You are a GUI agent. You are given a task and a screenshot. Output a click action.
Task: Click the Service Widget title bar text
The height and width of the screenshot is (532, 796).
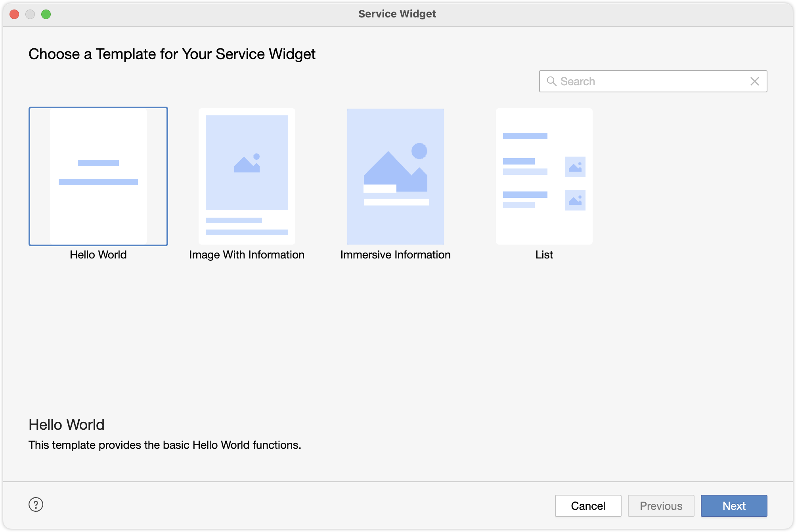point(397,14)
